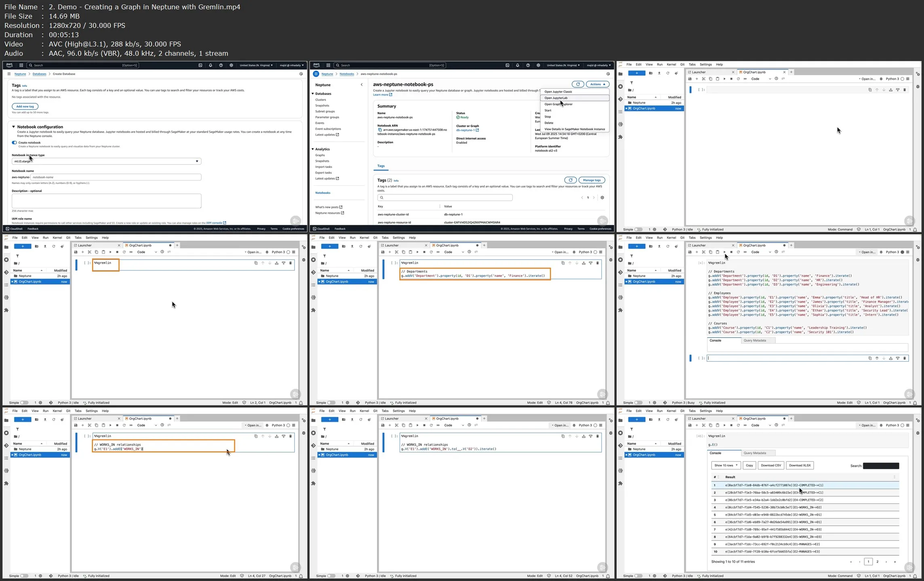Open region dropdown in Create Database frame
This screenshot has width=924, height=581.
point(256,65)
